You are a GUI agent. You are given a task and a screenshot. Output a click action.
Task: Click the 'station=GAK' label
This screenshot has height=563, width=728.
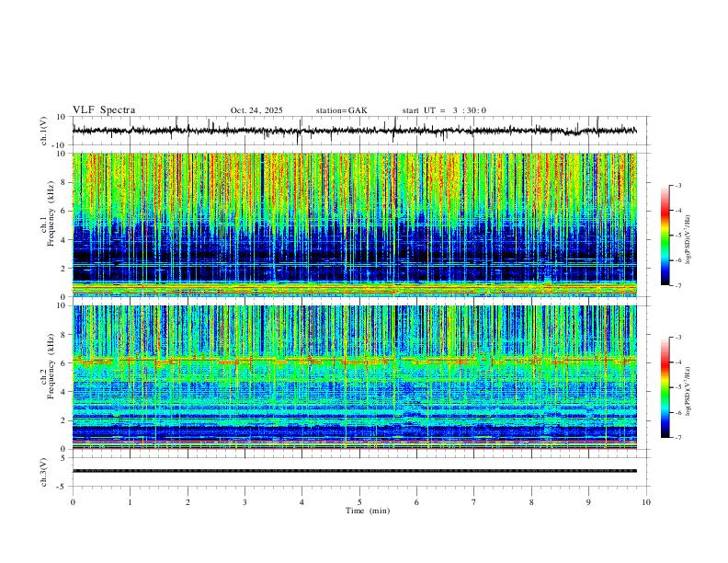click(341, 110)
